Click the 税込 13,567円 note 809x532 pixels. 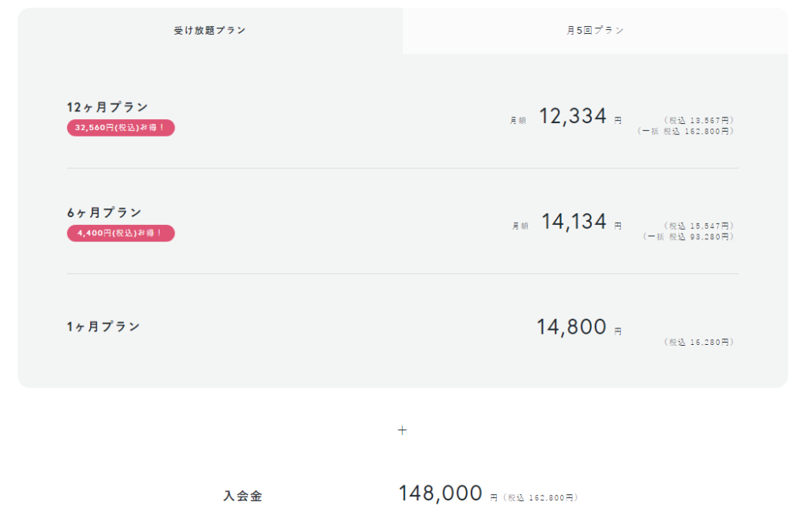pyautogui.click(x=698, y=121)
